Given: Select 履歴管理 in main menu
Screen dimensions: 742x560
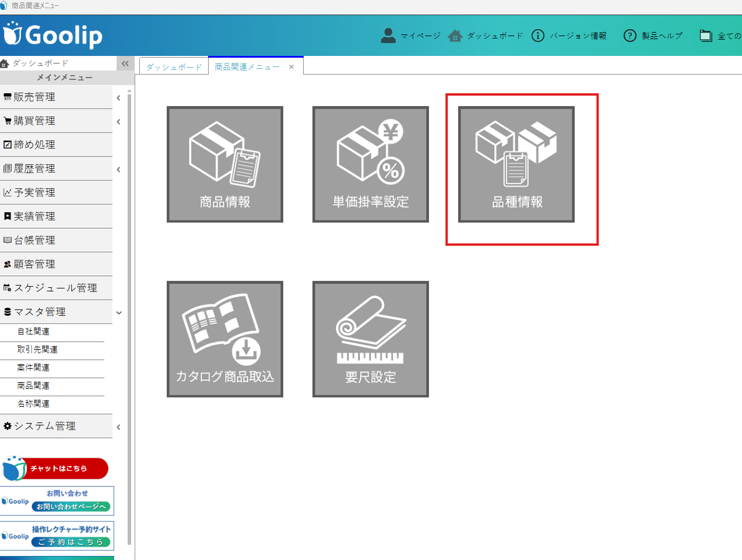Looking at the screenshot, I should [56, 169].
